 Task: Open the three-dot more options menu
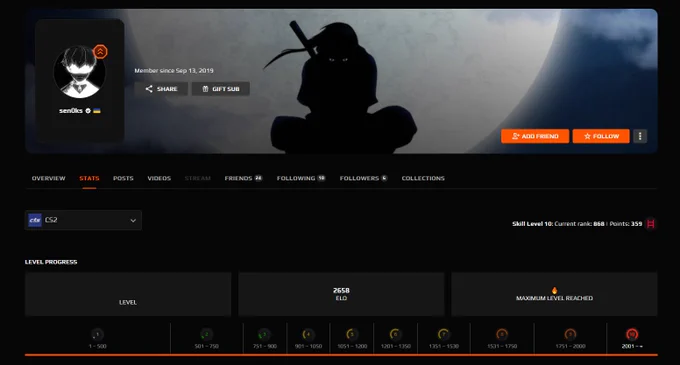pyautogui.click(x=640, y=136)
